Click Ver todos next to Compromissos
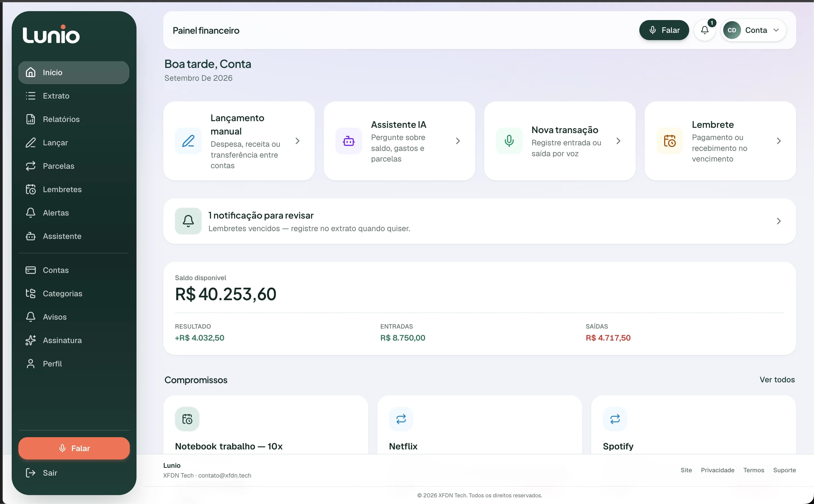 tap(777, 380)
